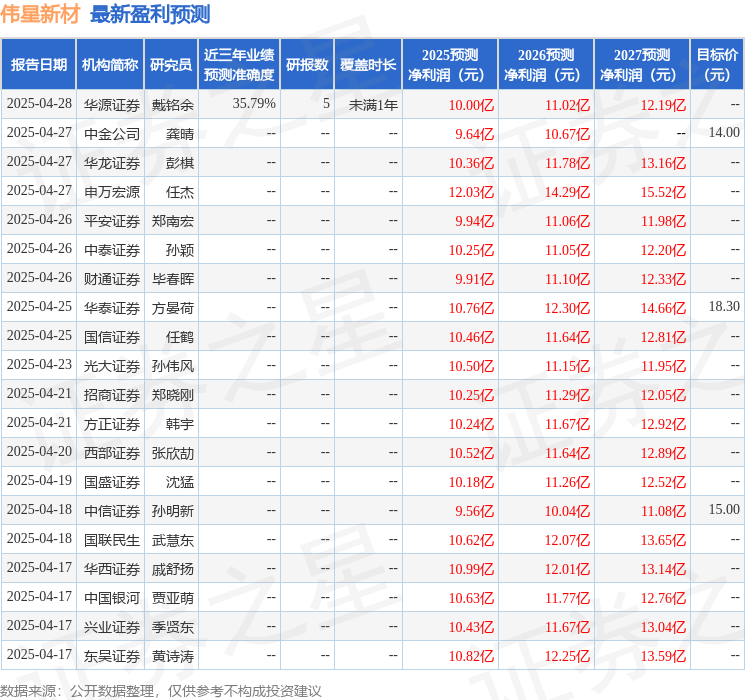Click the 报告日期 column header
This screenshot has height=700, width=745.
pos(38,65)
